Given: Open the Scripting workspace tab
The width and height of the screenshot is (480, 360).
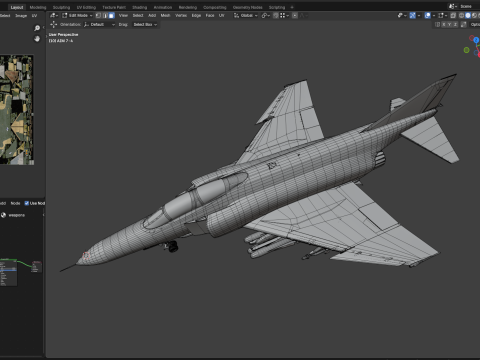Looking at the screenshot, I should click(277, 7).
